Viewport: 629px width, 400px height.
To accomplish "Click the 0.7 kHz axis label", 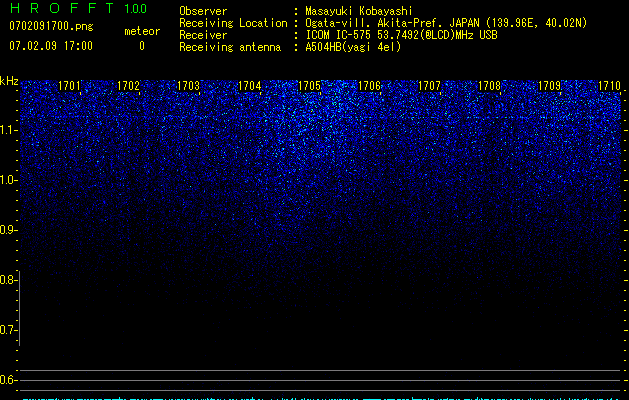I will click(8, 330).
